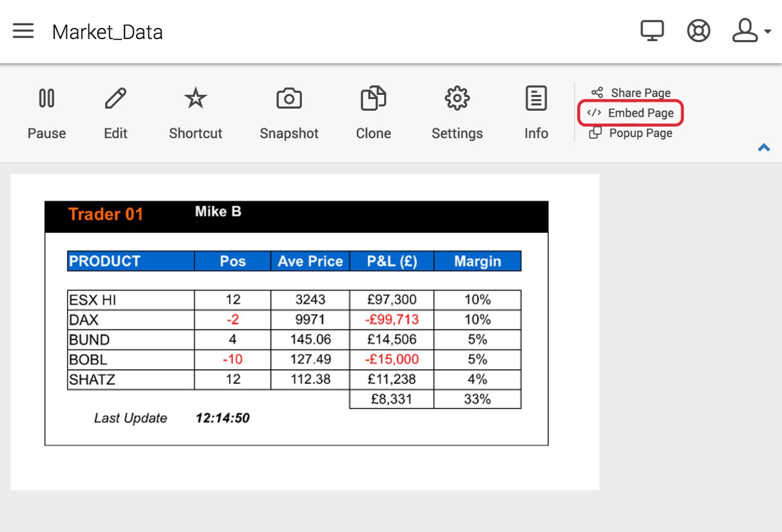Click the Pos column header

[233, 261]
